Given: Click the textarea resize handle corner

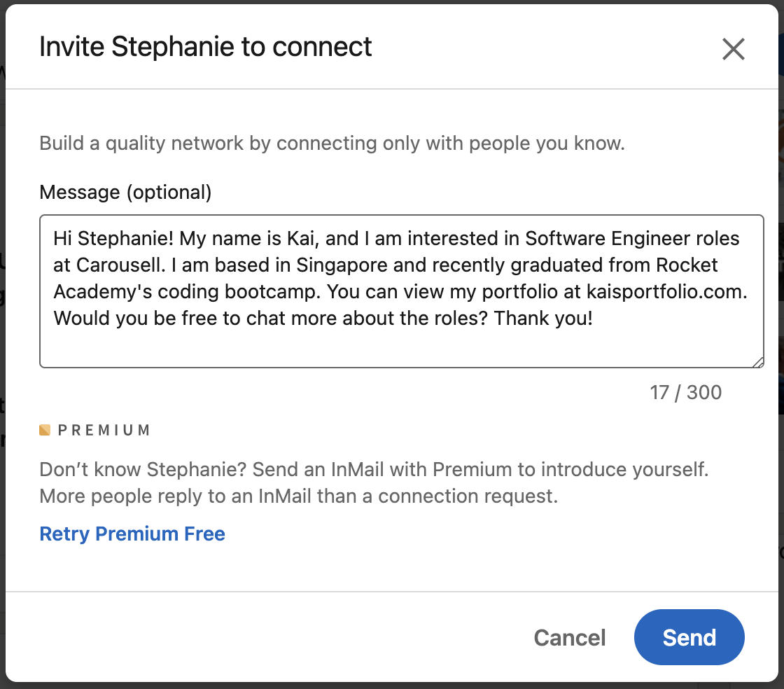Looking at the screenshot, I should click(758, 362).
